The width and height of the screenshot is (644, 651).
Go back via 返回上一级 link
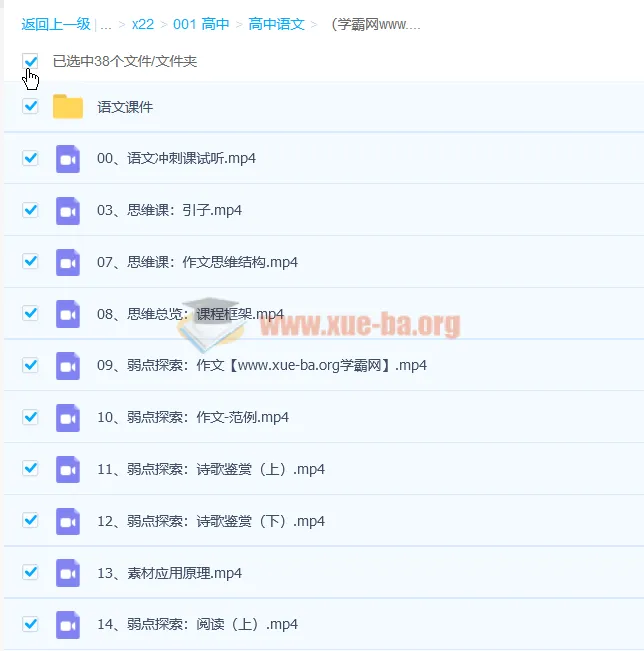(56, 24)
